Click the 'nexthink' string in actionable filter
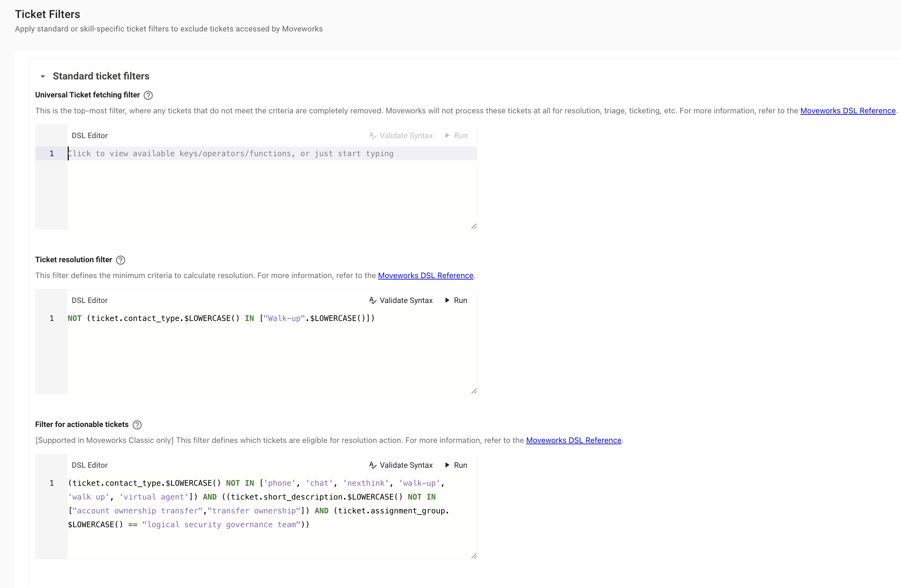The width and height of the screenshot is (901, 588). [366, 483]
